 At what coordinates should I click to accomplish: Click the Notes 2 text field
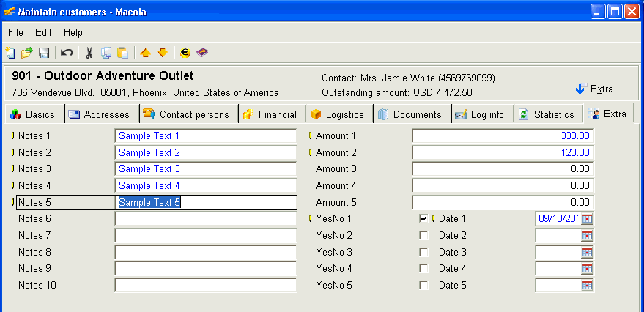point(206,153)
